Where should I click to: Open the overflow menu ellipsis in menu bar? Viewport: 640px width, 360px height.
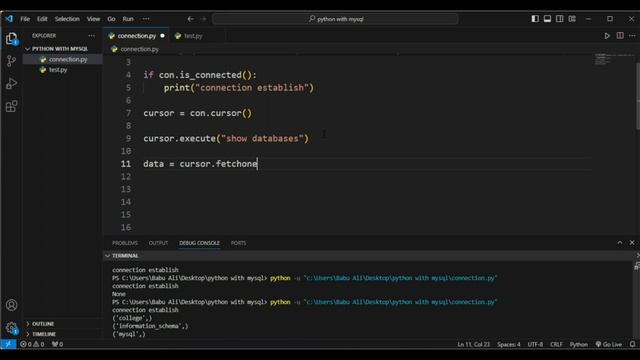point(146,19)
